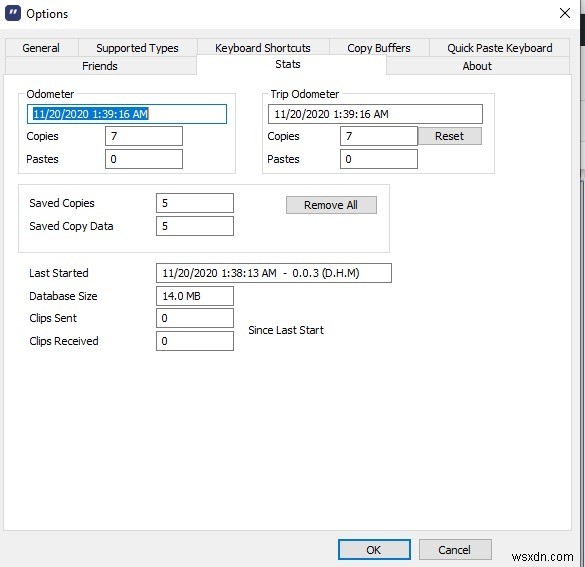Confirm with the OK button
This screenshot has height=567, width=585.
coord(374,549)
